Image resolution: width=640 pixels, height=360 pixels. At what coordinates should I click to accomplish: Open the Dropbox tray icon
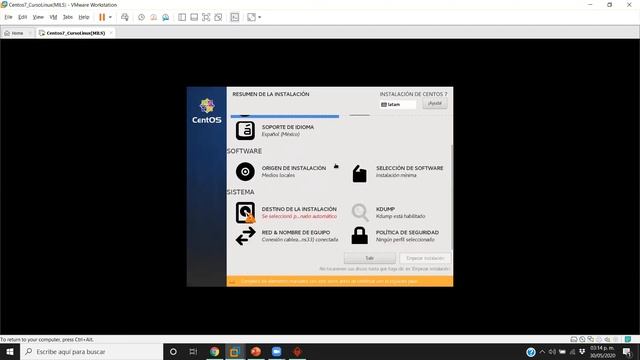pyautogui.click(x=582, y=351)
